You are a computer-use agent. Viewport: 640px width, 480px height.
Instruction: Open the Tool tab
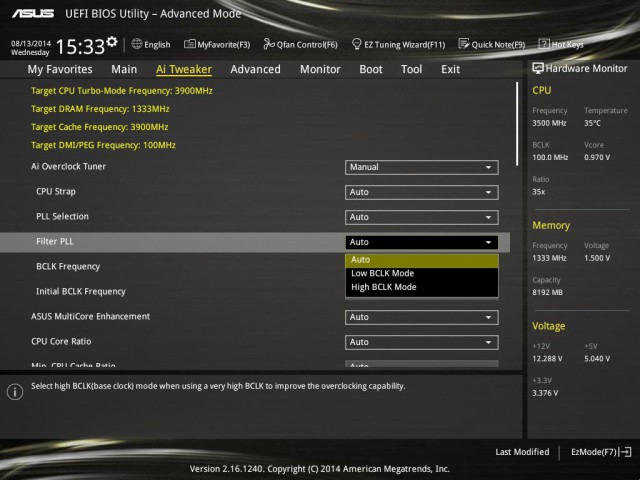tap(411, 69)
